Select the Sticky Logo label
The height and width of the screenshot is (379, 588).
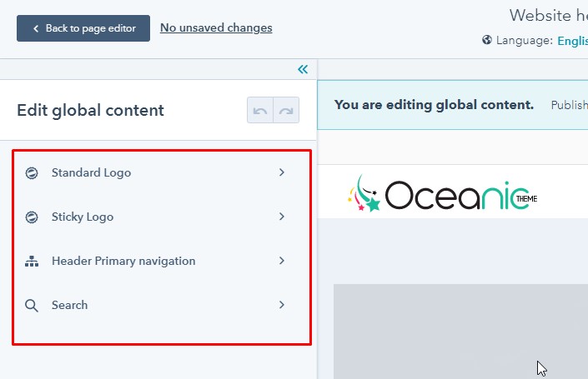[83, 217]
